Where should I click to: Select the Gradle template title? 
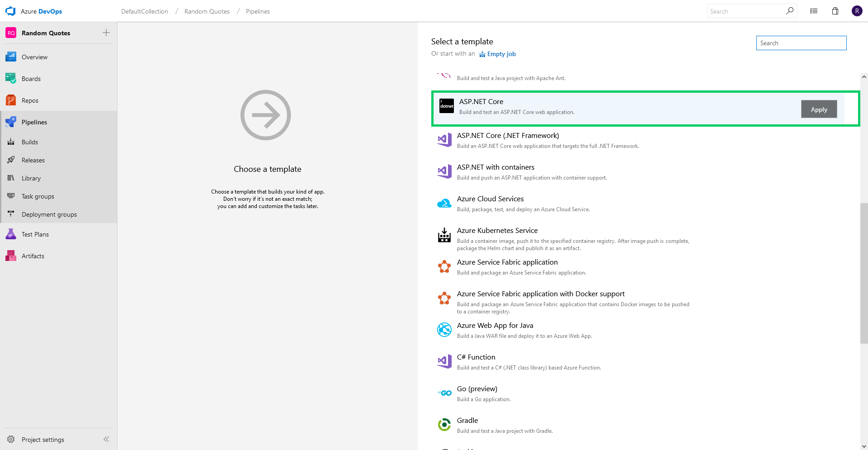(467, 421)
